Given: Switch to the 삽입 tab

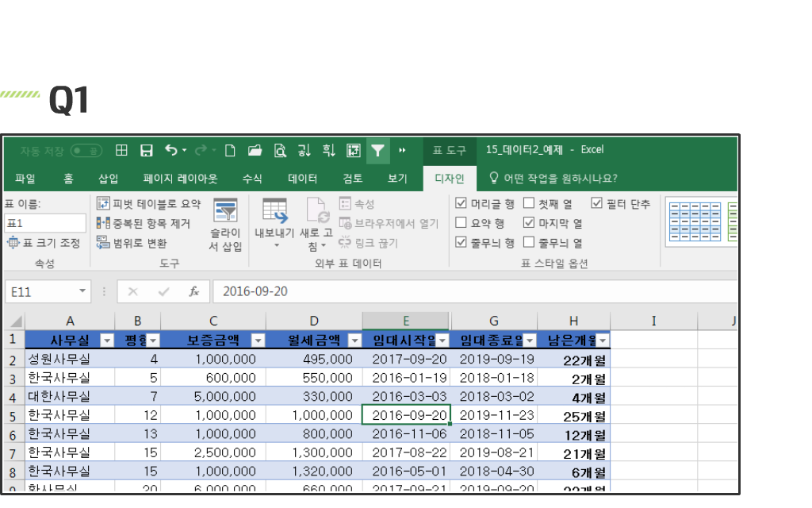Looking at the screenshot, I should 108,179.
